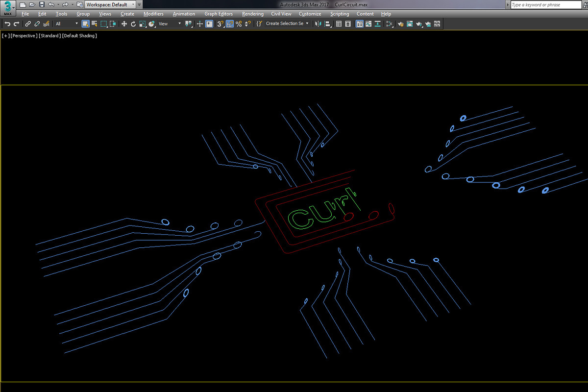Save the file with the floppy disk icon
The height and width of the screenshot is (392, 588).
tap(42, 4)
